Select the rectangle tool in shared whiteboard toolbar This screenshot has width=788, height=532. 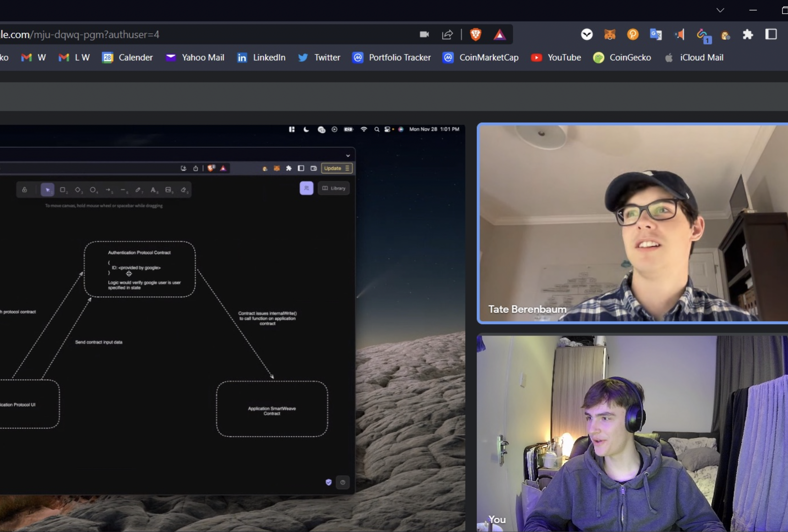pyautogui.click(x=63, y=190)
